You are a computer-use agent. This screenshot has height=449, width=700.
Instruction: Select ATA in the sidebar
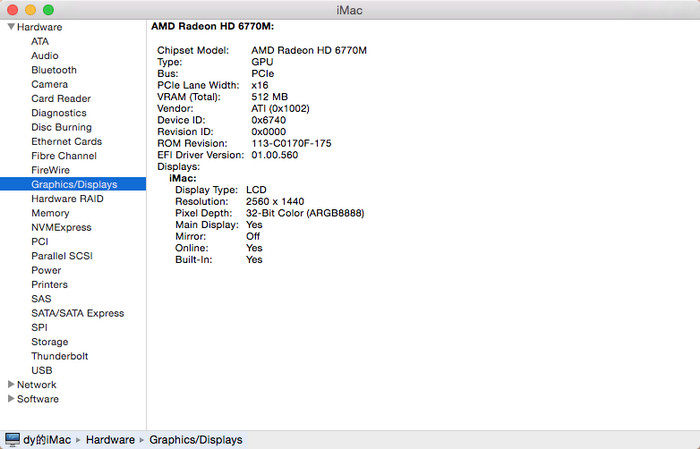[40, 42]
